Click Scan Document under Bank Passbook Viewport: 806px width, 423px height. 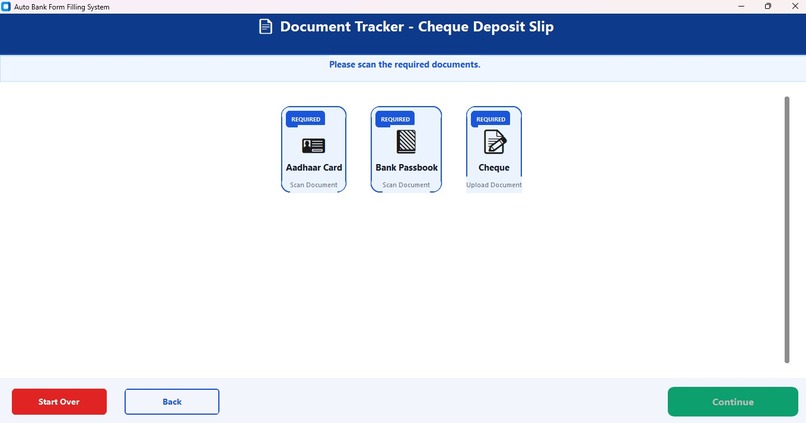(406, 185)
